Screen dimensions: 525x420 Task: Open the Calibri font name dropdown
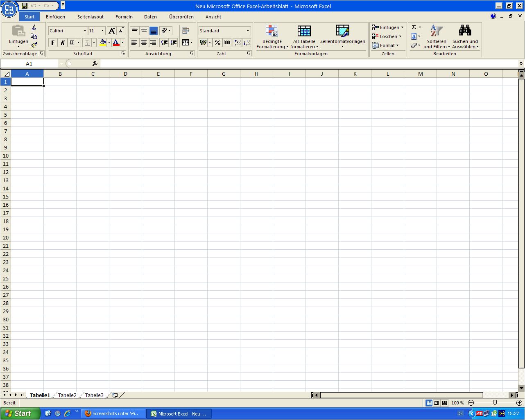(85, 31)
